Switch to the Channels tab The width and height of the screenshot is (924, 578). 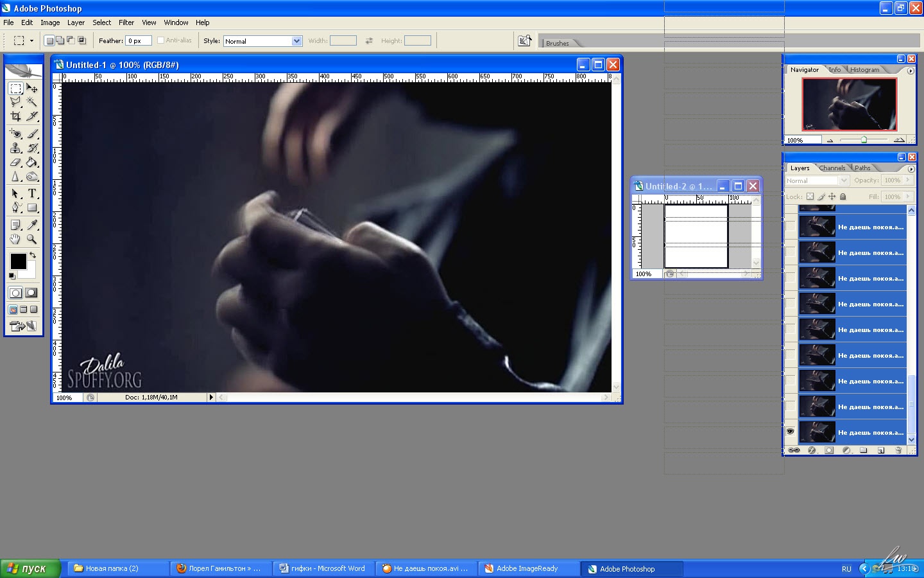click(x=832, y=168)
